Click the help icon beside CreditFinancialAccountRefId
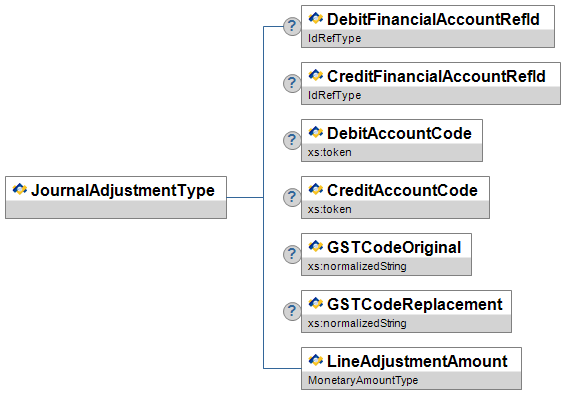Screen dimensions: 583x394 292,83
